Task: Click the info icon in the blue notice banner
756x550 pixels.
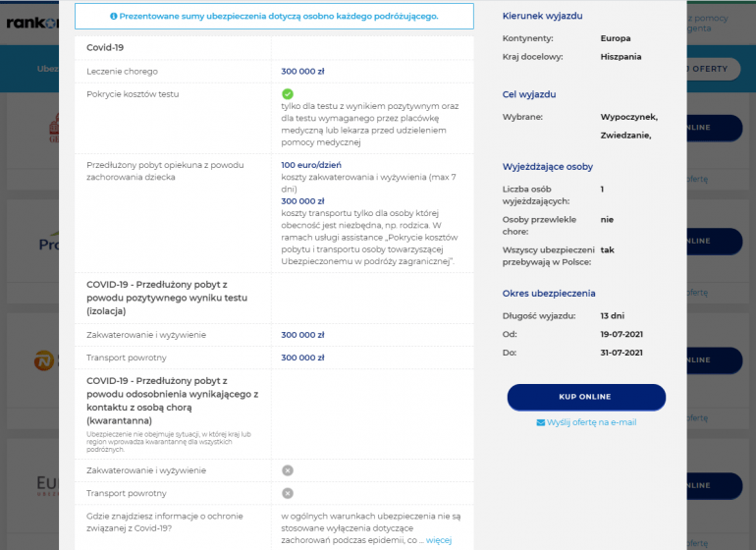Action: [114, 16]
